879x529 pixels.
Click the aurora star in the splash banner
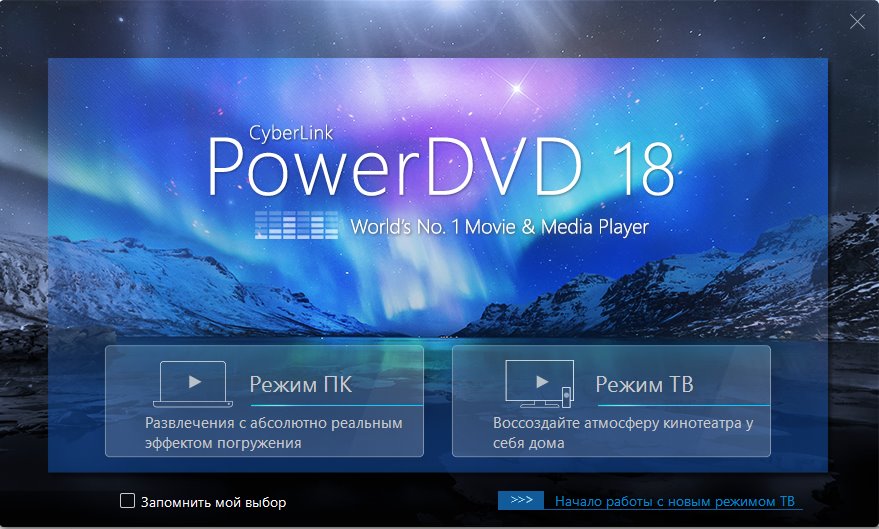tap(517, 90)
